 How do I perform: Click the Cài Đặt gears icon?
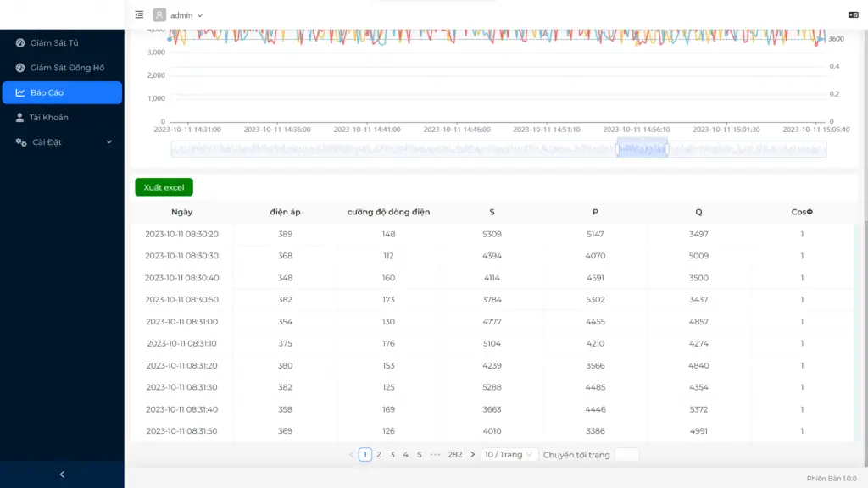pos(21,142)
